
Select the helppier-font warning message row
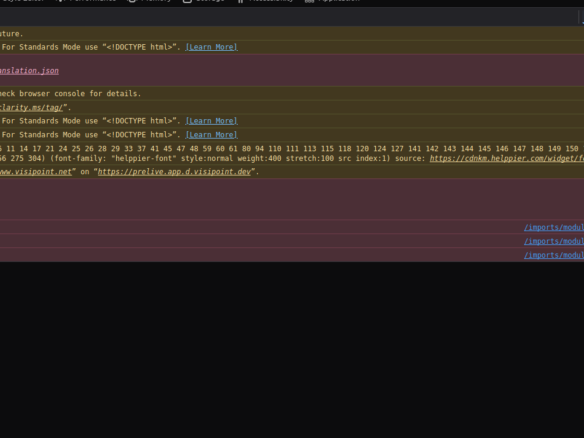[x=292, y=153]
